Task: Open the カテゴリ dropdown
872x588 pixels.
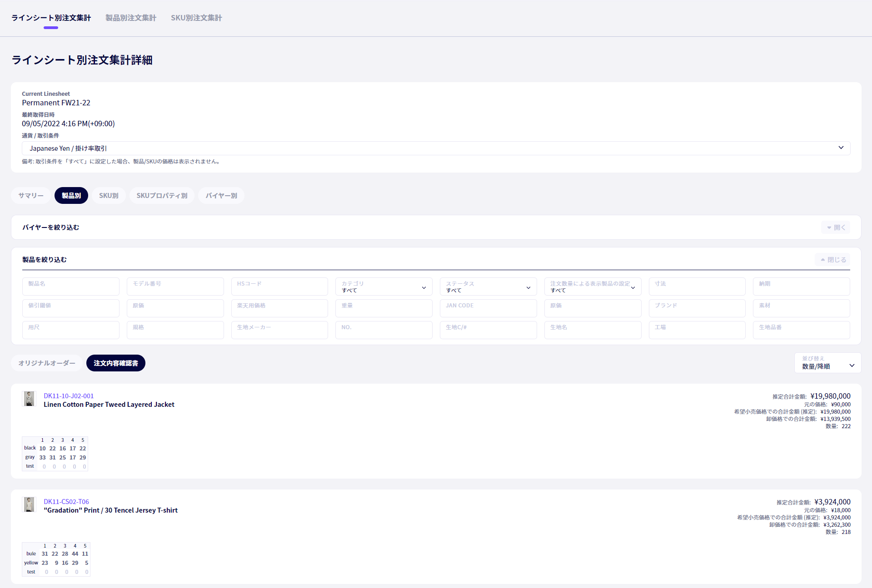Action: tap(384, 287)
